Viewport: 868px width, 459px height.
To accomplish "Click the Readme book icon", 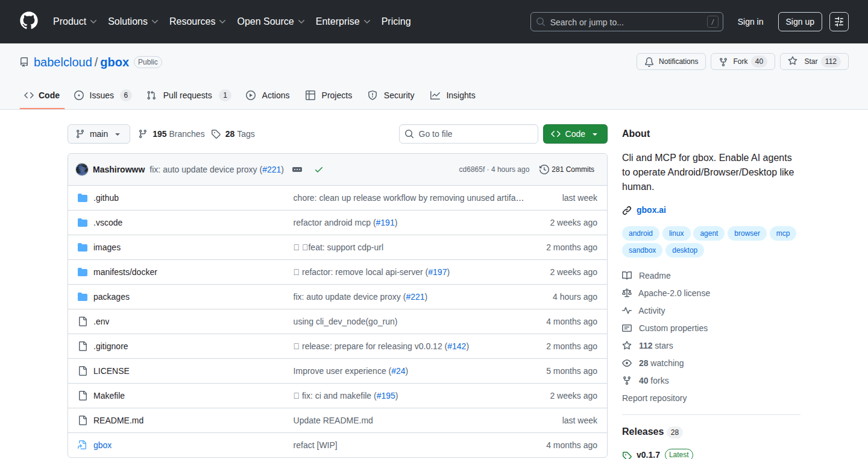I will [627, 276].
